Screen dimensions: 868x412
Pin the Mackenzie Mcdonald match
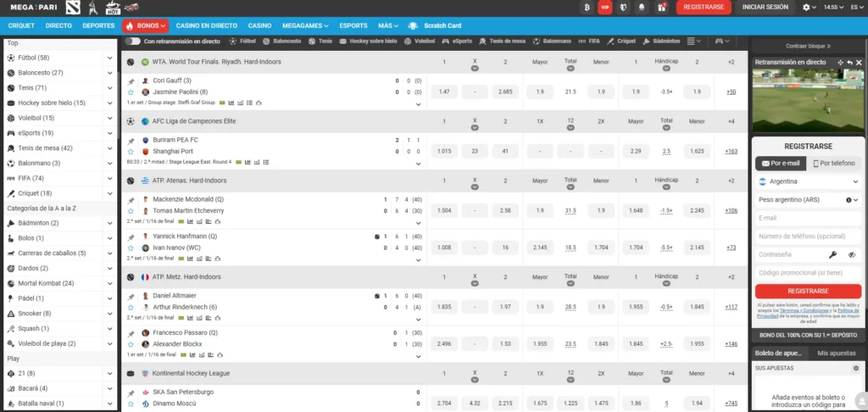pos(131,200)
